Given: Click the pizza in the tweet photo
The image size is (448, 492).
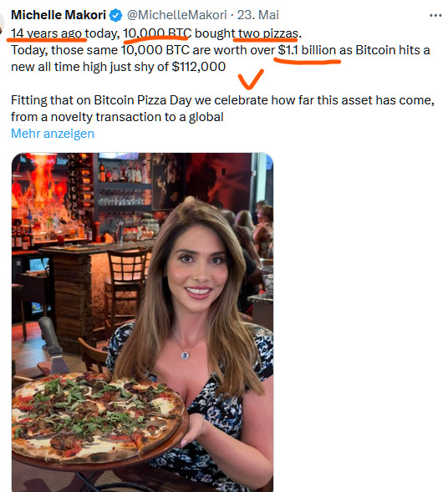Looking at the screenshot, I should (x=98, y=418).
